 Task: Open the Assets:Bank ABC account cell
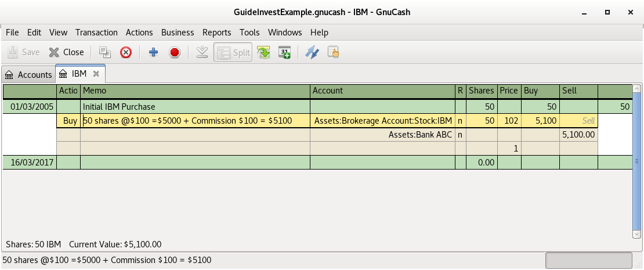[382, 135]
